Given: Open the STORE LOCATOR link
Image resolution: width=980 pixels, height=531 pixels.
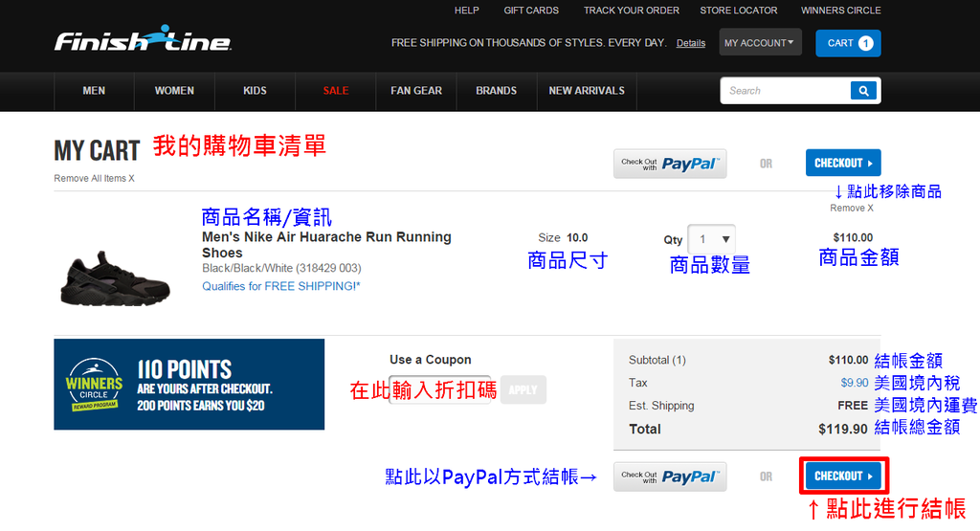Looking at the screenshot, I should (739, 11).
